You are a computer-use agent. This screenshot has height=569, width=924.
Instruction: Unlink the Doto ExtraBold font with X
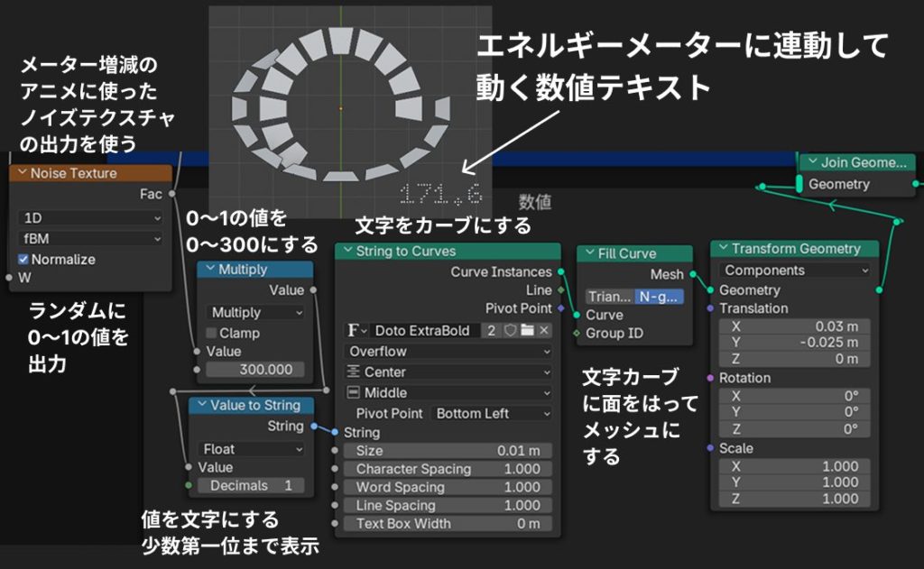point(544,331)
